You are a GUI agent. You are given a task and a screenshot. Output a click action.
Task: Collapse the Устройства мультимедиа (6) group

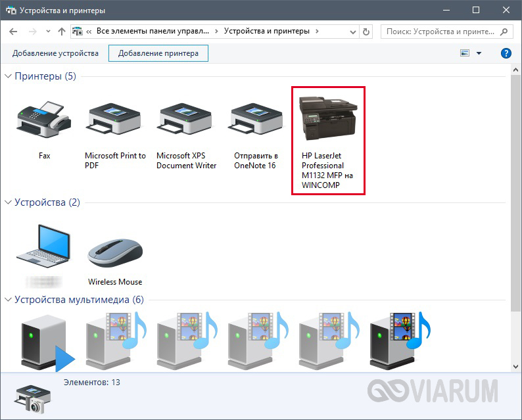[x=9, y=300]
